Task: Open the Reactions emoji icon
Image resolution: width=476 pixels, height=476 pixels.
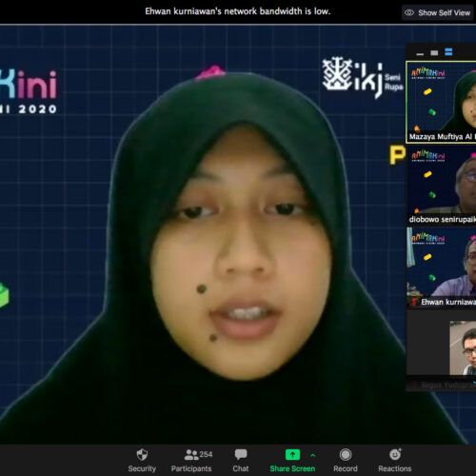Action: coord(395,454)
